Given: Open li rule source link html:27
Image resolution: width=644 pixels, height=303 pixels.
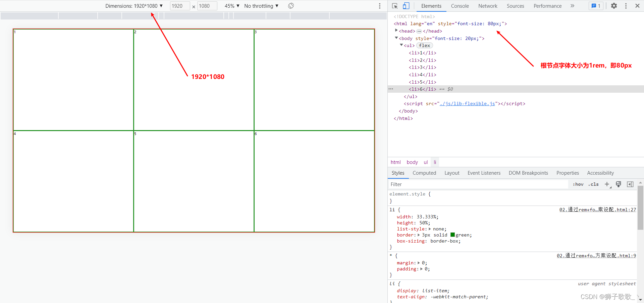Looking at the screenshot, I should (597, 210).
